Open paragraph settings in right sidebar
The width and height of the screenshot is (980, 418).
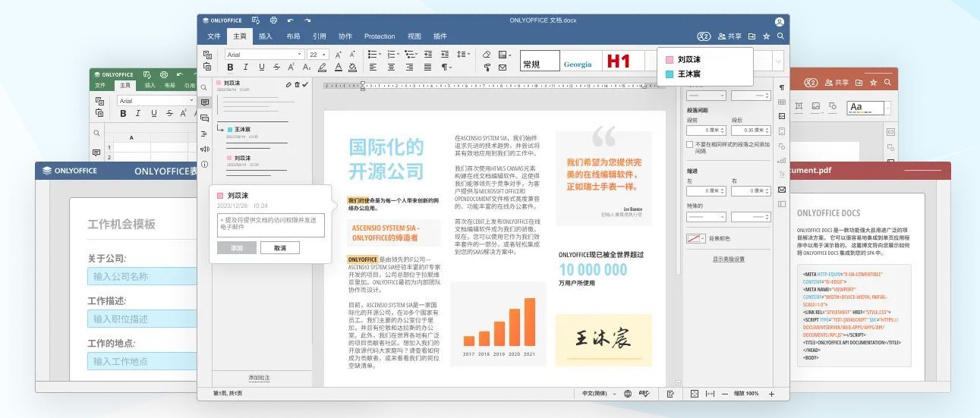tap(782, 87)
